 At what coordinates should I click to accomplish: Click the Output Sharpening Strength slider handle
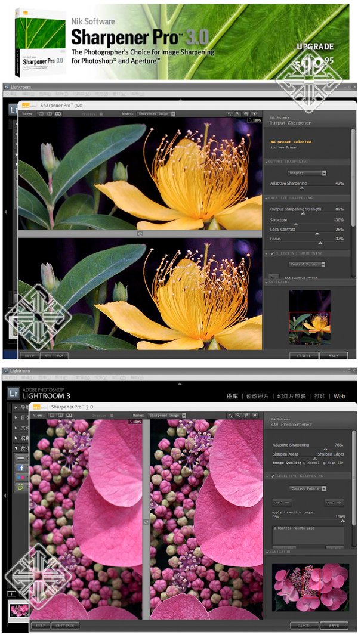[303, 213]
